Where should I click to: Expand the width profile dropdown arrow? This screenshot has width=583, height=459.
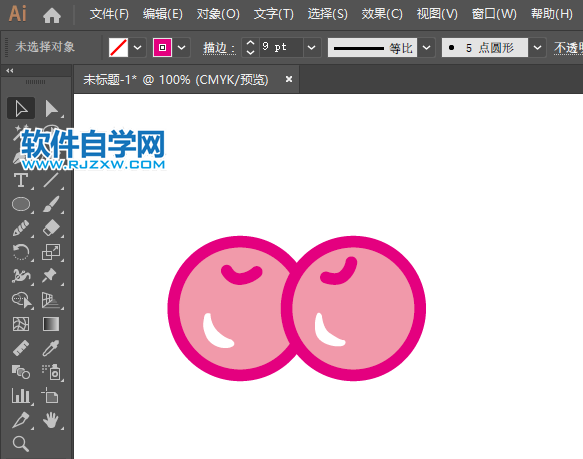tap(426, 48)
